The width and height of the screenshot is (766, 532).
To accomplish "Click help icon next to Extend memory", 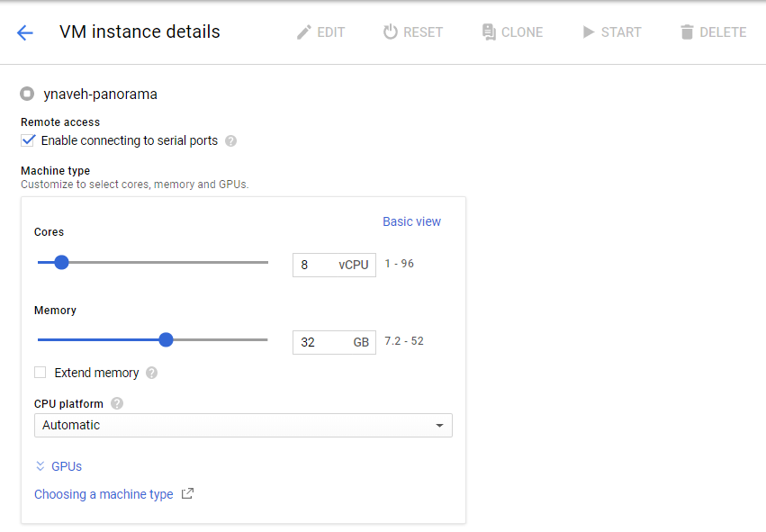I will click(151, 373).
